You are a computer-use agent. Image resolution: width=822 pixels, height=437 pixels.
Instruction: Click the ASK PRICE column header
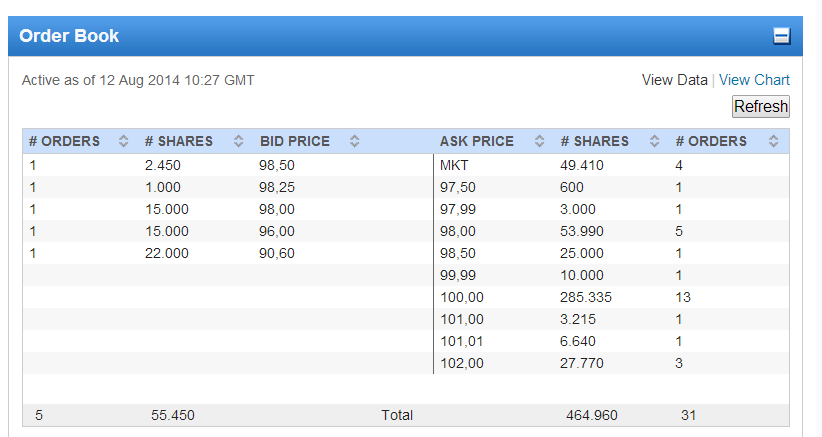point(477,142)
